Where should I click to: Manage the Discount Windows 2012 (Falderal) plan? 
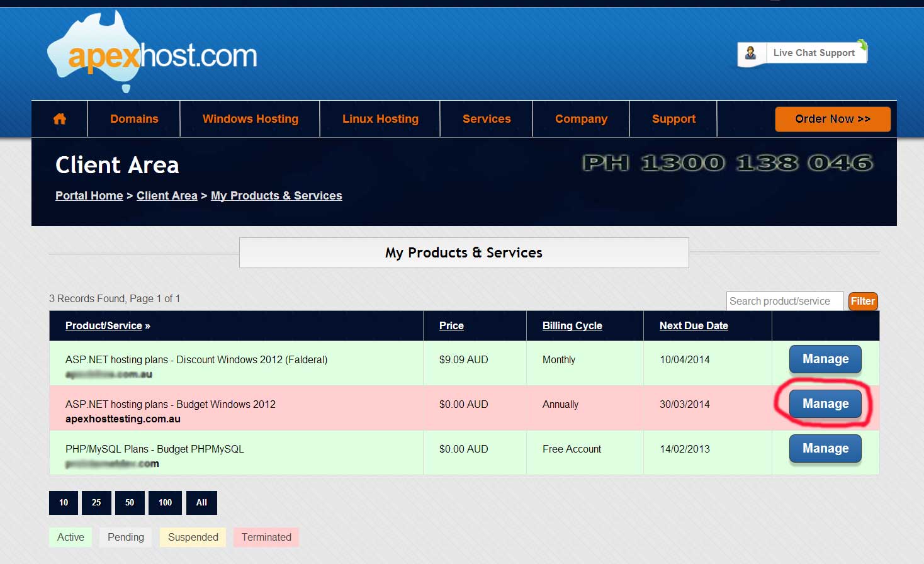tap(825, 359)
